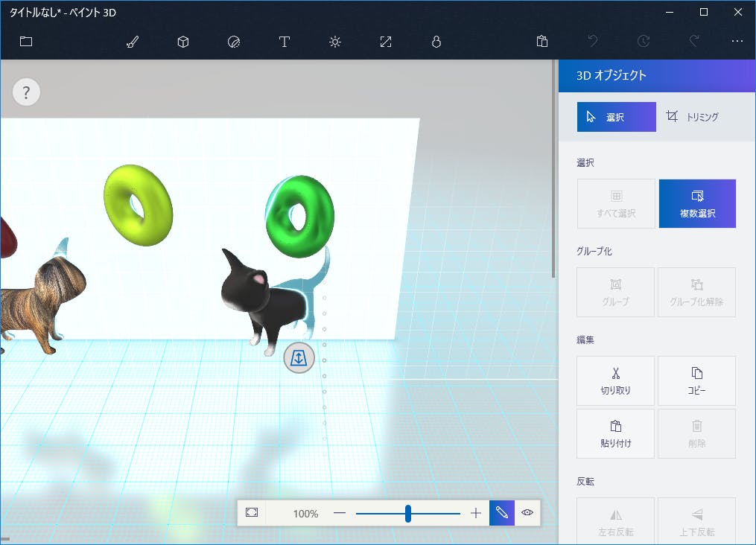This screenshot has width=756, height=545.
Task: Select the Text tool
Action: [x=285, y=42]
